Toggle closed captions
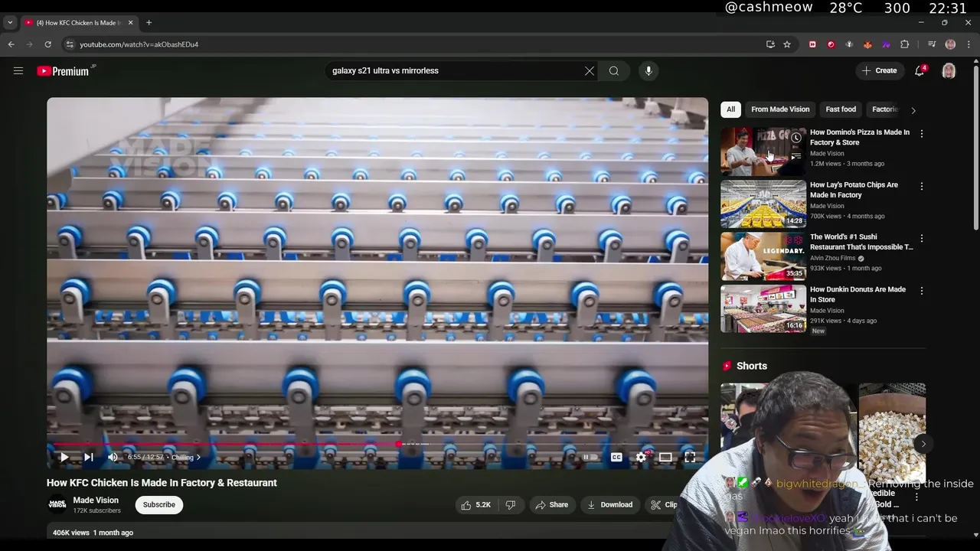The width and height of the screenshot is (980, 551). point(616,457)
